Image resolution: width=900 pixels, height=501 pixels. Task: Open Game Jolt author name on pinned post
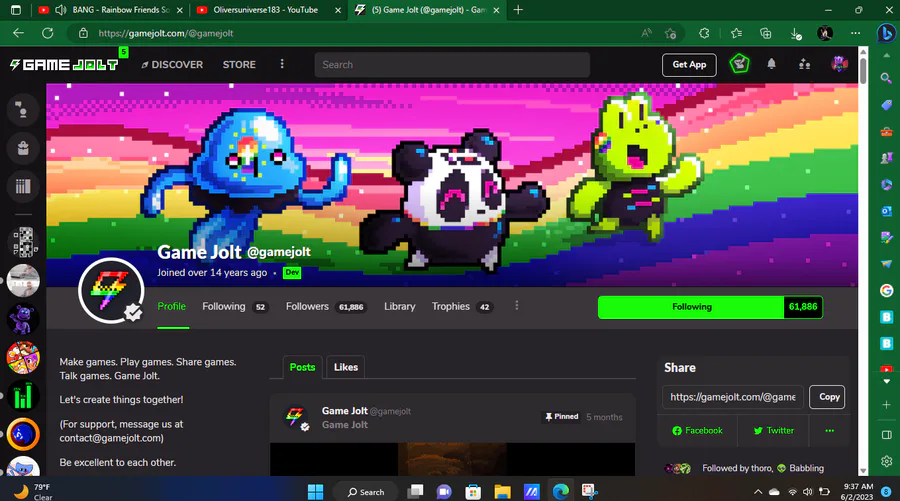coord(344,411)
